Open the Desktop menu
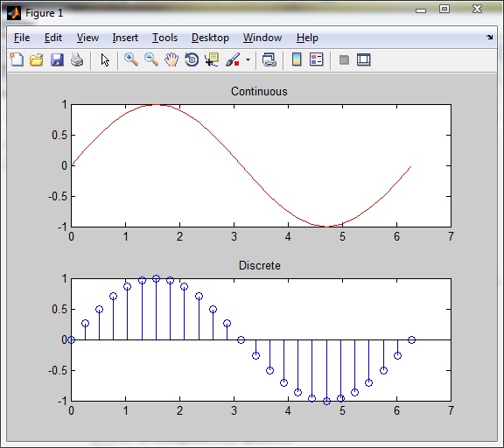The image size is (504, 448). tap(210, 38)
